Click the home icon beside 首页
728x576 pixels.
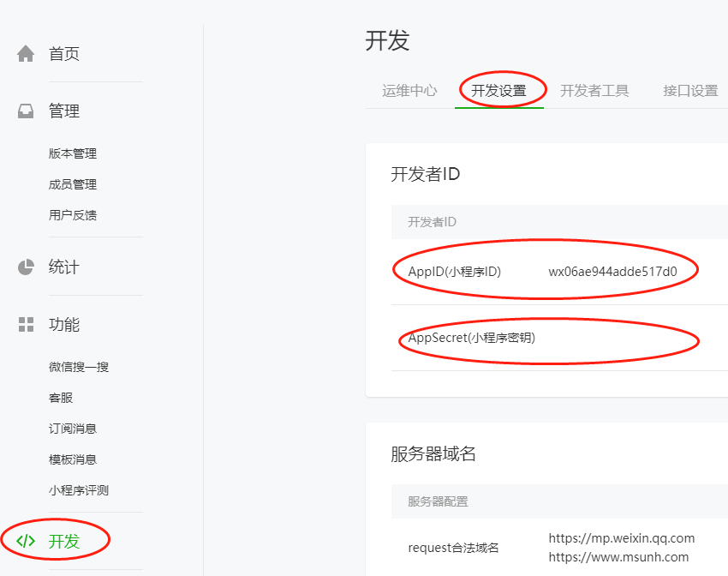[26, 54]
